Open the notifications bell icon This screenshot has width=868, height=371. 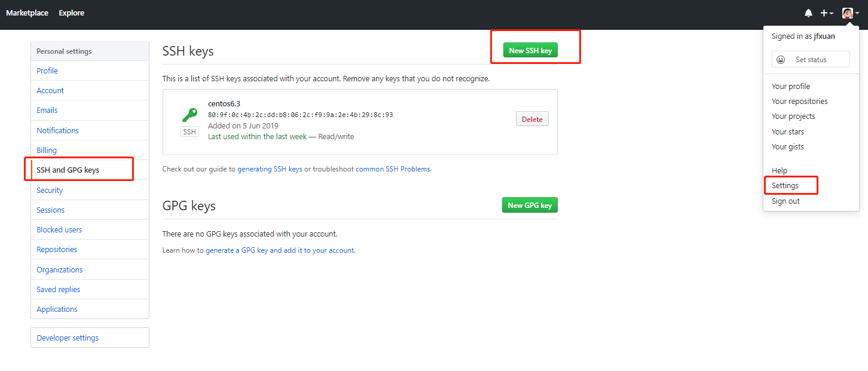click(x=808, y=13)
